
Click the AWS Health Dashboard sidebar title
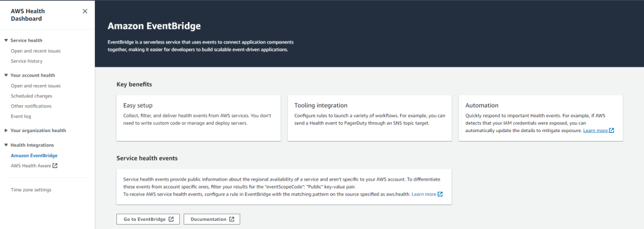click(28, 15)
